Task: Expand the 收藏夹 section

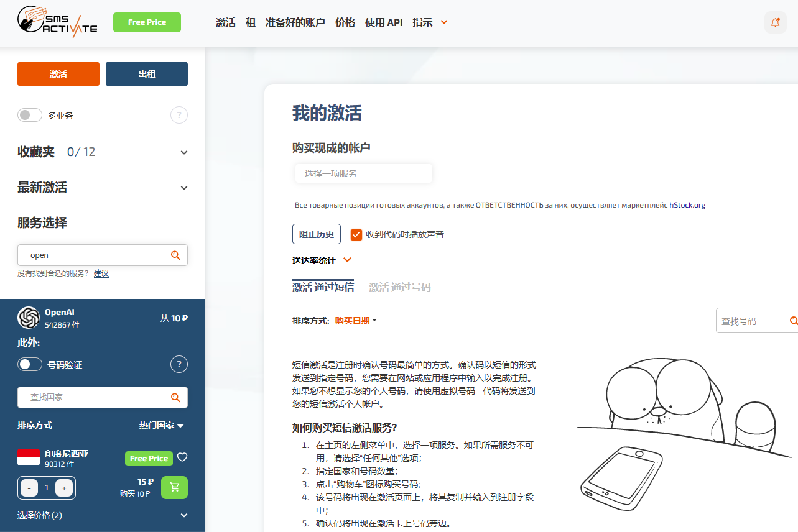Action: [x=184, y=152]
